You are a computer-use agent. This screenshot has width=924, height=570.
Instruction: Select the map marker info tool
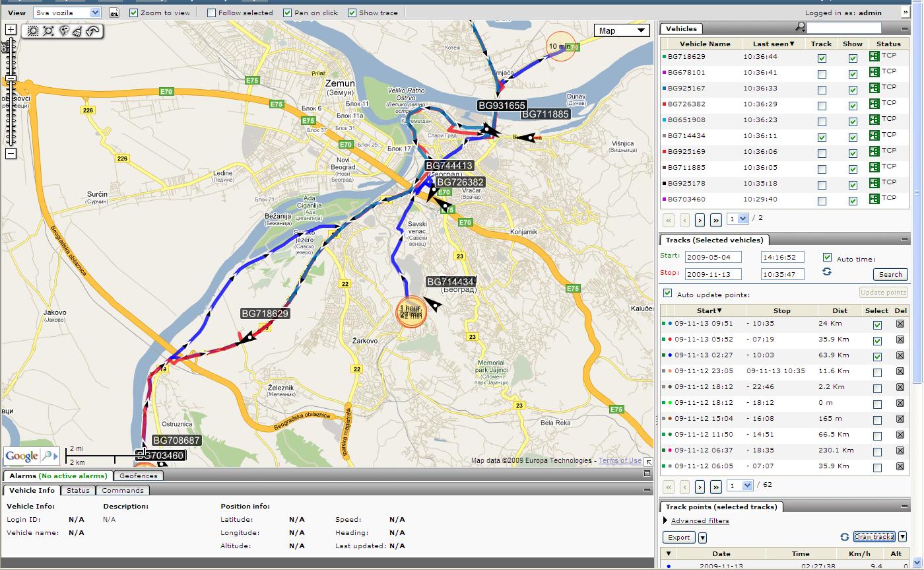63,31
